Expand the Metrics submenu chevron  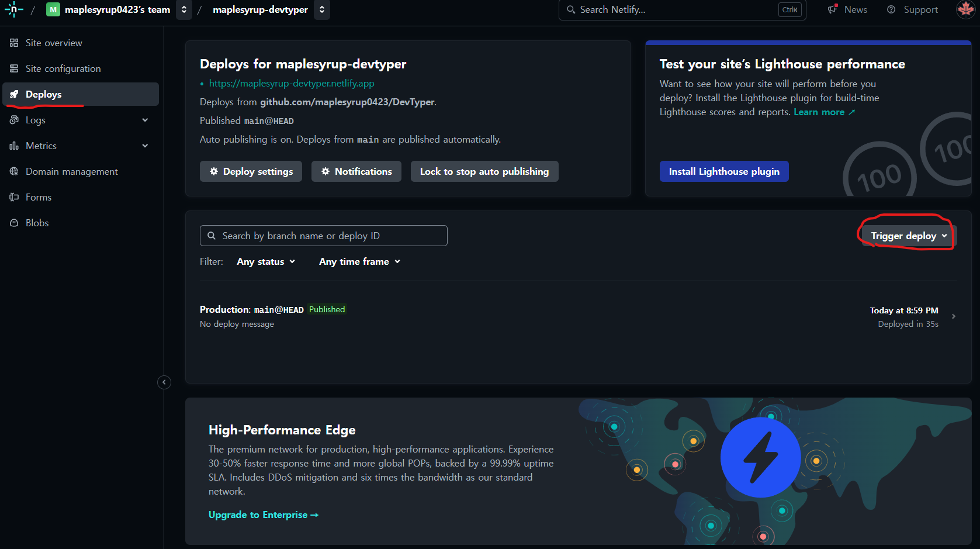coord(145,146)
